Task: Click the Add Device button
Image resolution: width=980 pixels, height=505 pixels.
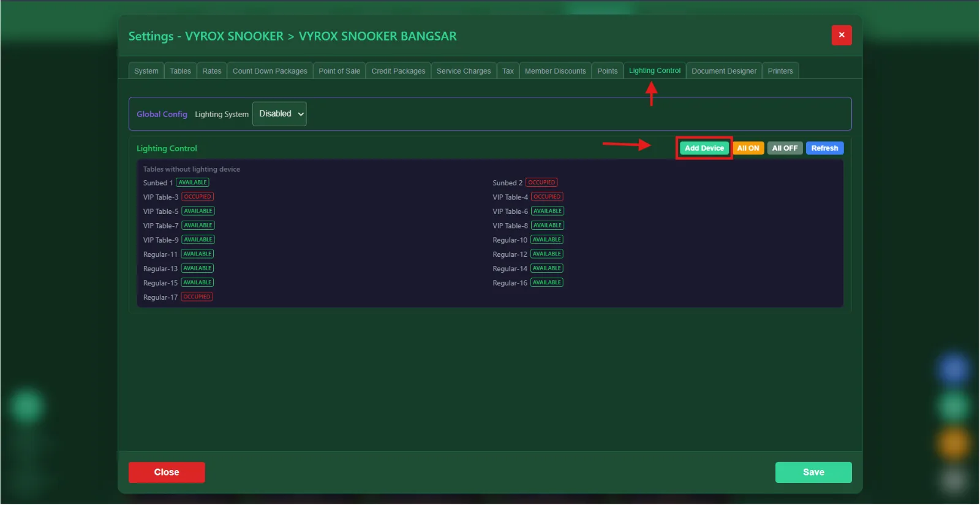Action: 704,148
